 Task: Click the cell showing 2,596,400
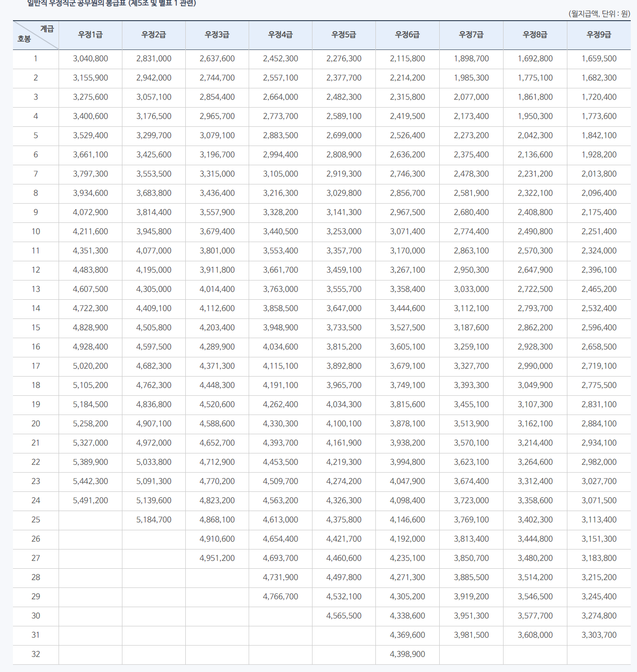pos(599,328)
